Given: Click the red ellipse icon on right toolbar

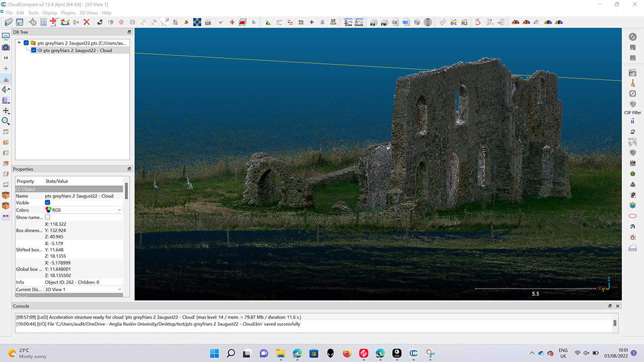Looking at the screenshot, I should pos(633,216).
